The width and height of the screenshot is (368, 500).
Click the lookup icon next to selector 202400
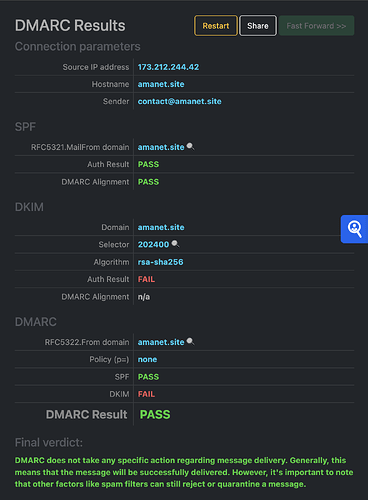click(x=175, y=244)
